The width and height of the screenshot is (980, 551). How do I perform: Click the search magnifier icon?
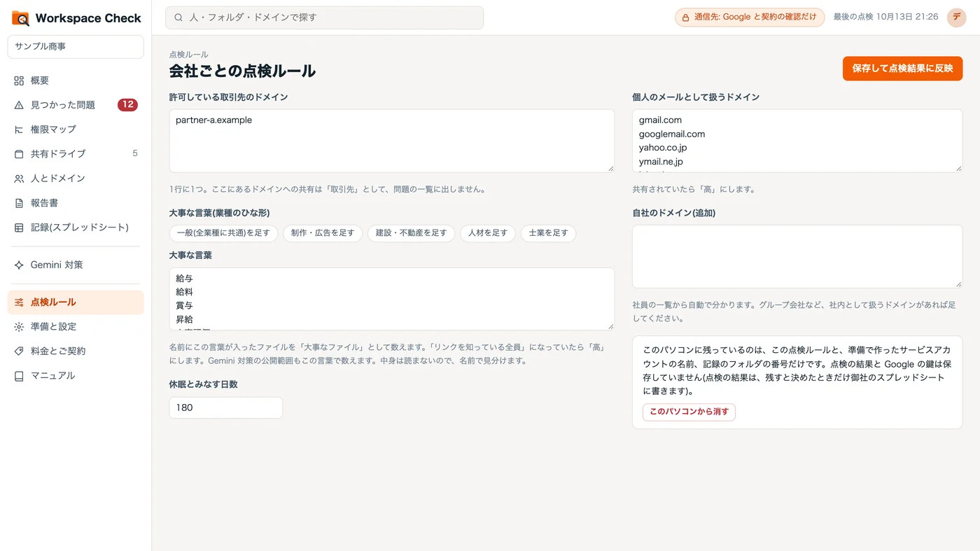pos(178,18)
